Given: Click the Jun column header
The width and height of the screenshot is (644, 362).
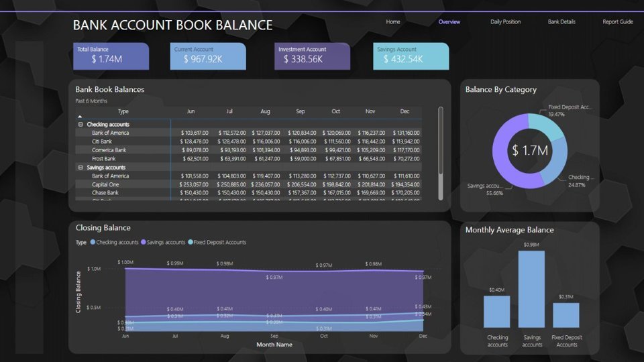Looking at the screenshot, I should pos(191,111).
